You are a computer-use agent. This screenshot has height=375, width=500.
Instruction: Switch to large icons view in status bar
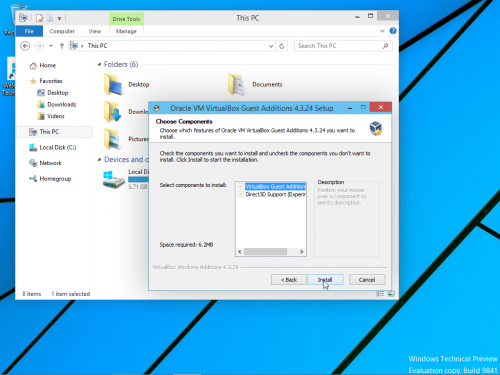[x=391, y=294]
